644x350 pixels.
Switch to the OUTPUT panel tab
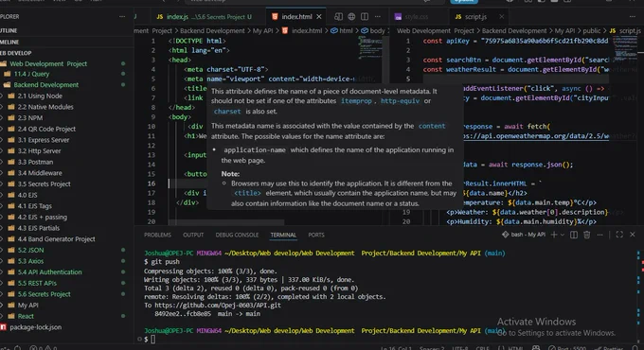click(193, 235)
